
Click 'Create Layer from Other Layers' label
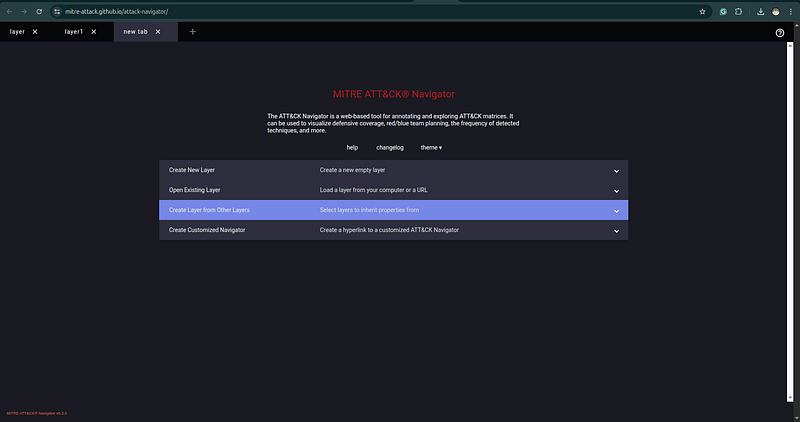(209, 210)
